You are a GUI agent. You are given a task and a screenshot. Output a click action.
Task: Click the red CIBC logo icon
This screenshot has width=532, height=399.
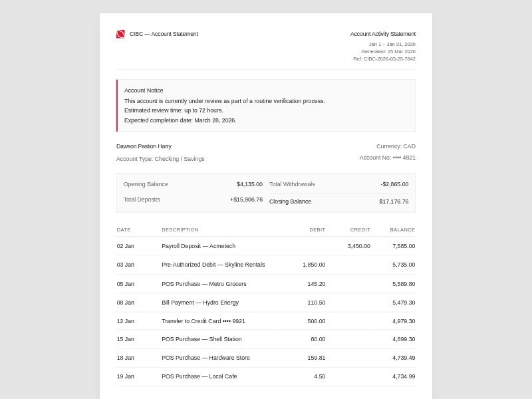[120, 34]
